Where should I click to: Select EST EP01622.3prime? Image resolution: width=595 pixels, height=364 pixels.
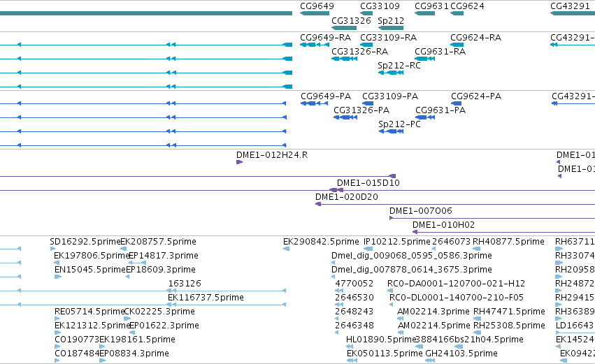coord(164,326)
